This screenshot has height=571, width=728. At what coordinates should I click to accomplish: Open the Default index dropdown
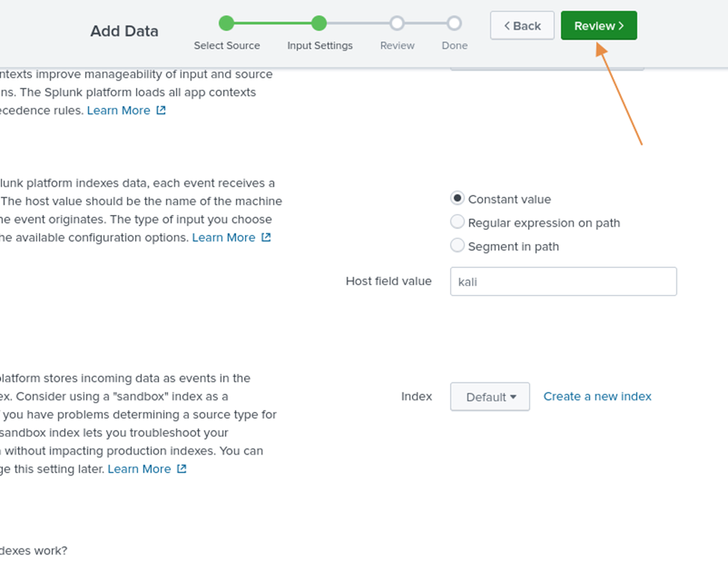pos(490,396)
